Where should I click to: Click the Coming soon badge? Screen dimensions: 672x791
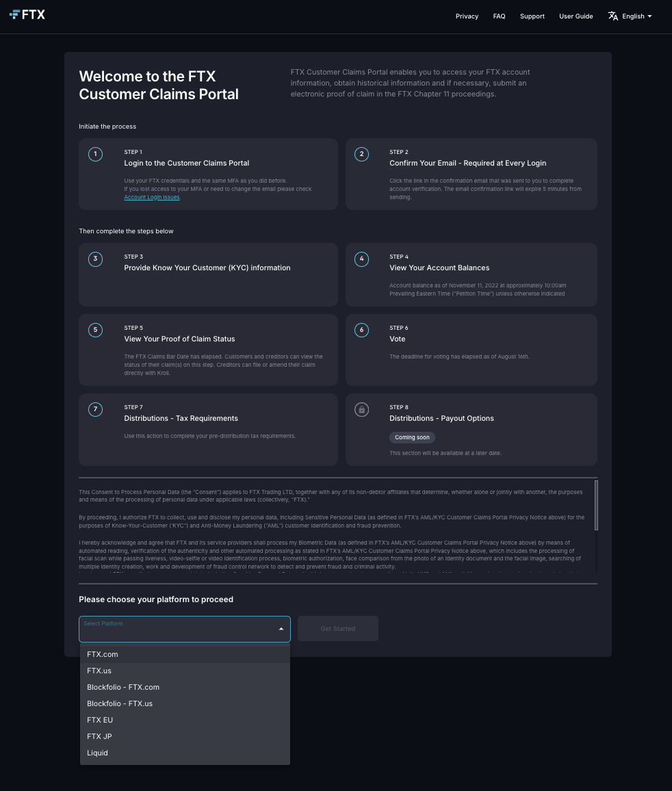tap(412, 437)
